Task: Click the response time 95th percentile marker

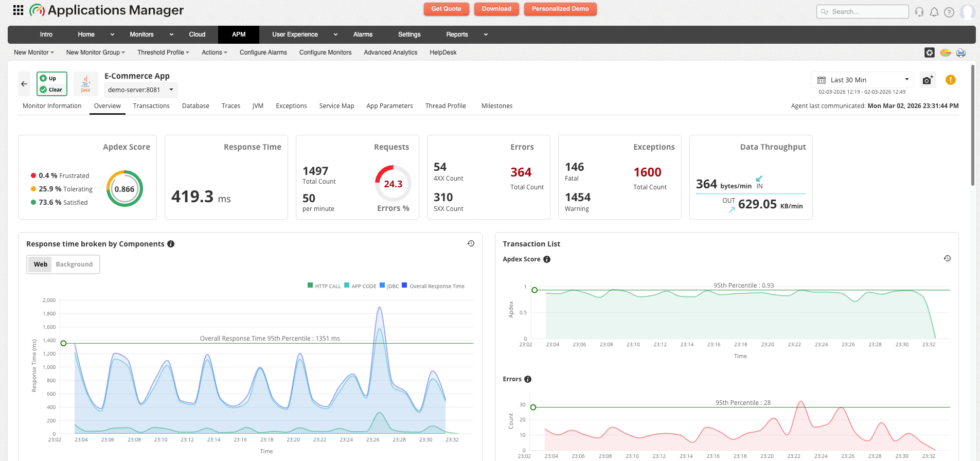Action: tap(64, 343)
